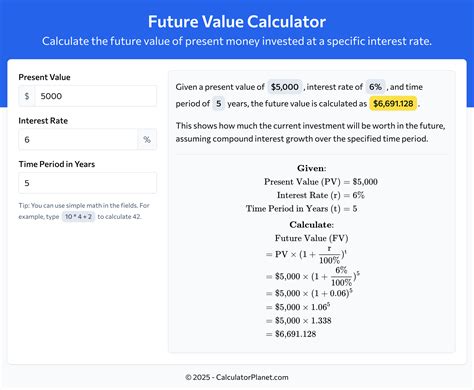Click the Calculate heading in the steps
The height and width of the screenshot is (390, 474).
pos(312,225)
